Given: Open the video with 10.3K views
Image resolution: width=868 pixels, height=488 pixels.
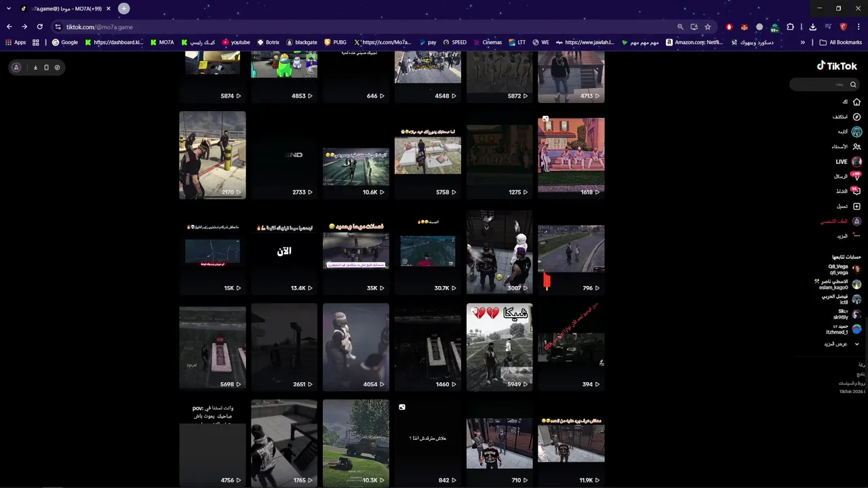Looking at the screenshot, I should click(x=356, y=443).
